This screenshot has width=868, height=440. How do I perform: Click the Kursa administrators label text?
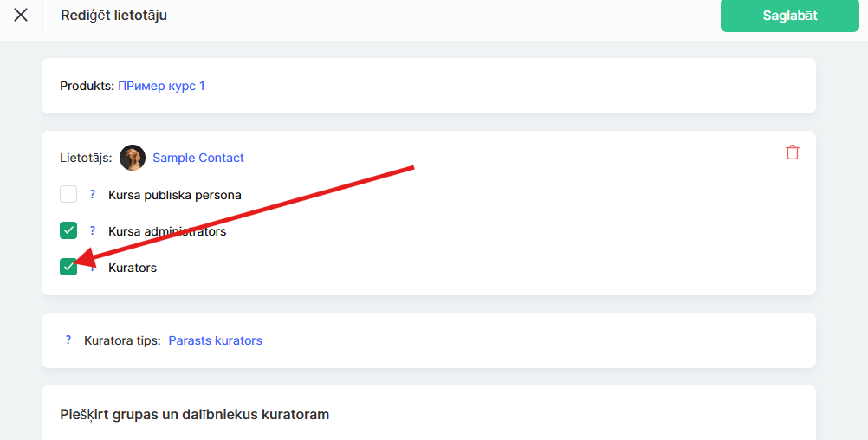coord(167,231)
